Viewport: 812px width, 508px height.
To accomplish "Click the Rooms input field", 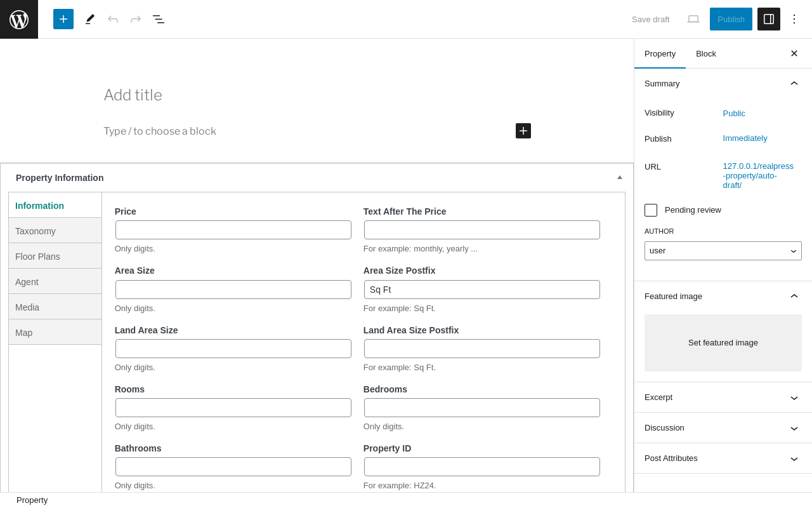I will [x=233, y=408].
